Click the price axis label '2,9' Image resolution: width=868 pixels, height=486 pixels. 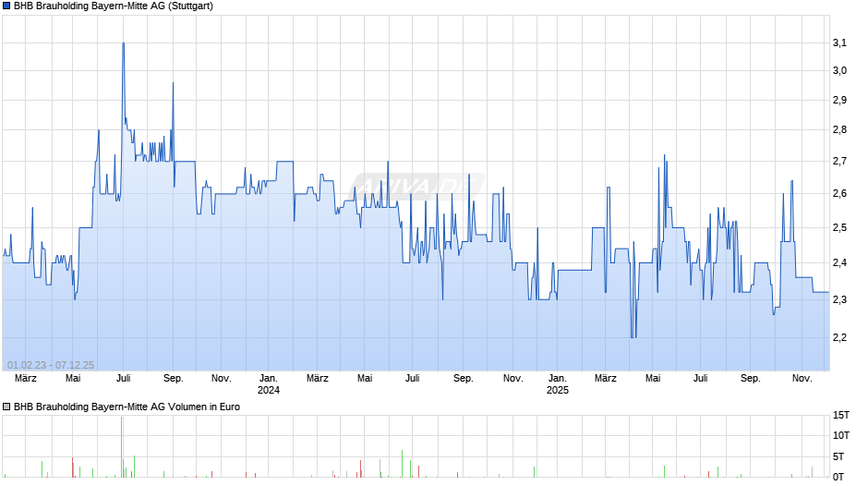point(839,101)
